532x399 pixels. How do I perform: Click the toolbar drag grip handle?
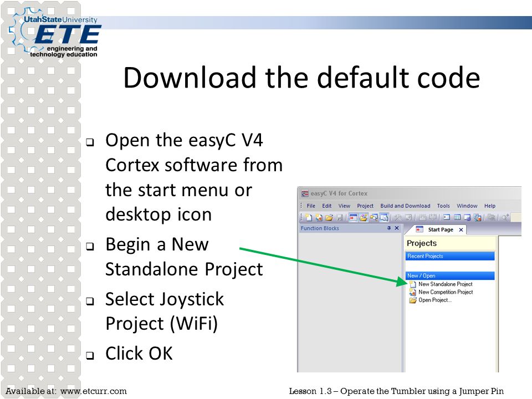coord(301,217)
